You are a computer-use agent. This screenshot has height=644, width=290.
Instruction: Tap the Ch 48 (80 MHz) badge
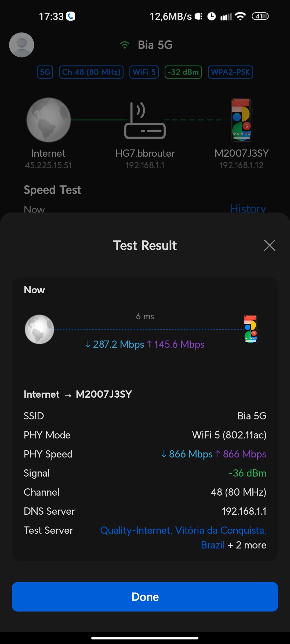tap(91, 72)
